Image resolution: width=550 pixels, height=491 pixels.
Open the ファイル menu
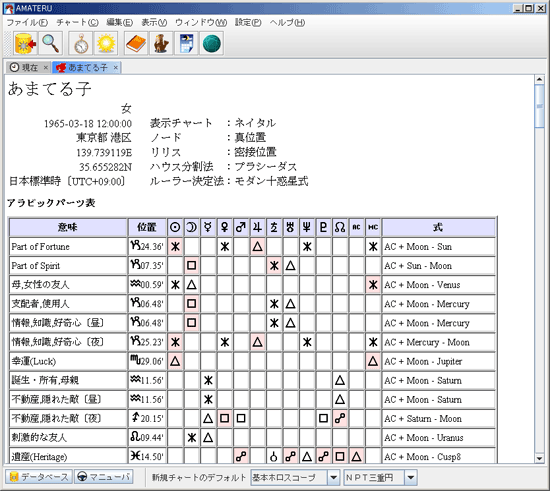[27, 23]
